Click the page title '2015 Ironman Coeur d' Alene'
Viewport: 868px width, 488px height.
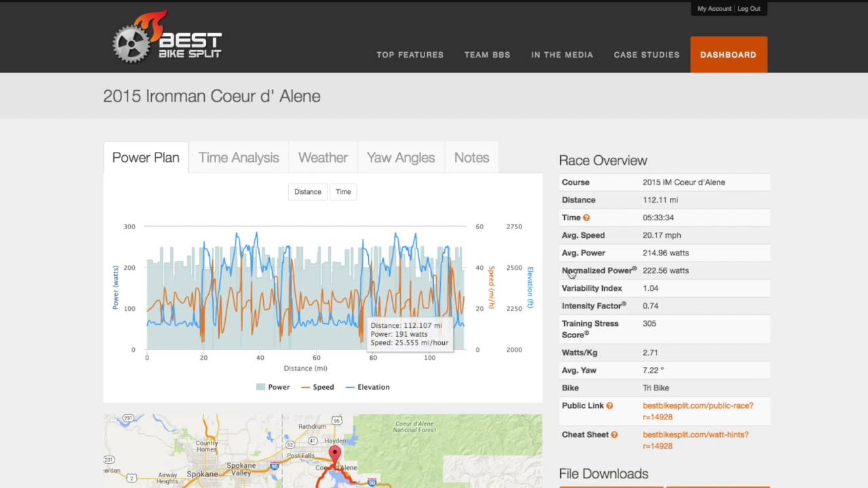point(212,96)
